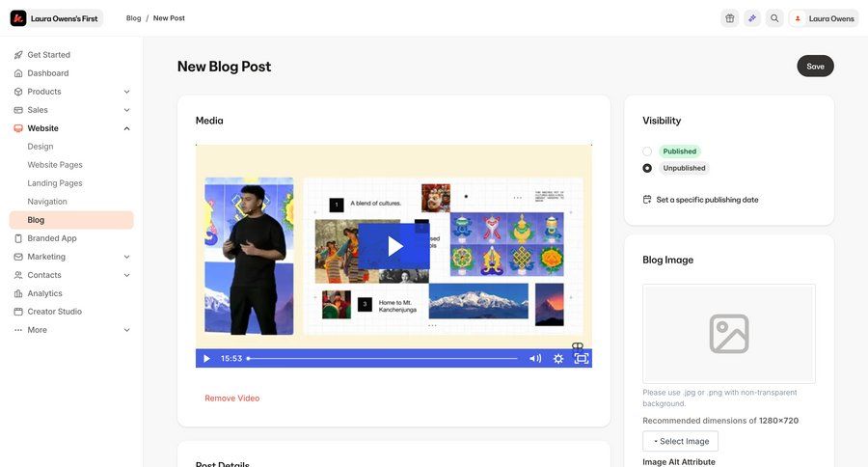868x467 pixels.
Task: Click the Analytics sidebar label
Action: pyautogui.click(x=44, y=293)
